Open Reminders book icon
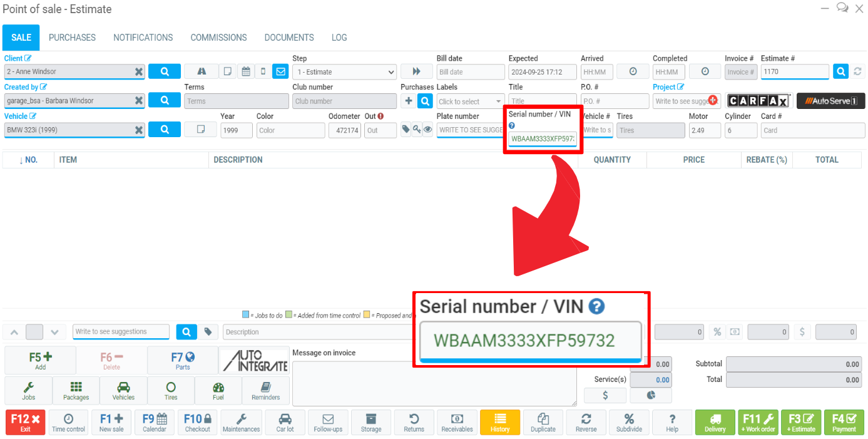 click(265, 391)
